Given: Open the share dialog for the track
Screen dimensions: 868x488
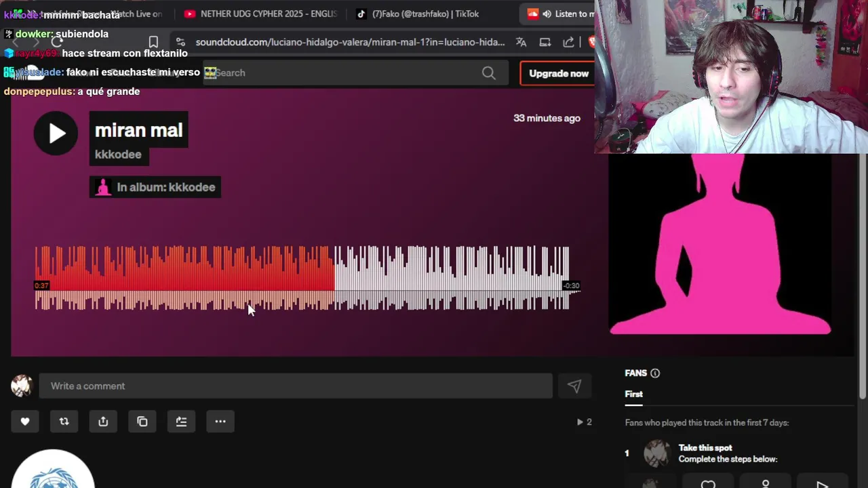Looking at the screenshot, I should [x=103, y=422].
